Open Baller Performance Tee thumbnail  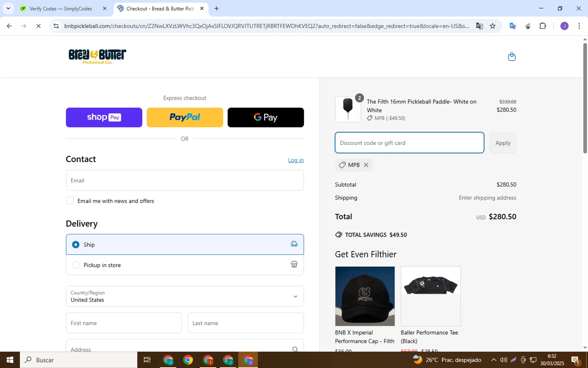(x=430, y=296)
